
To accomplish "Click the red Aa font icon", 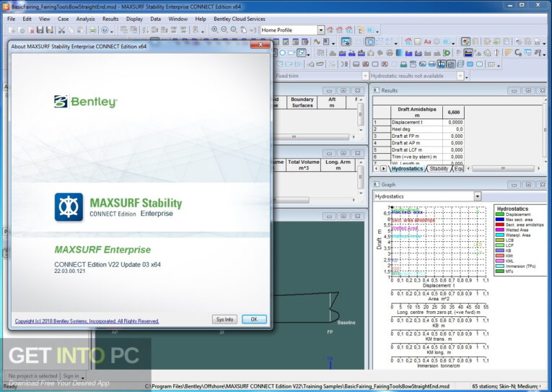I will [427, 42].
